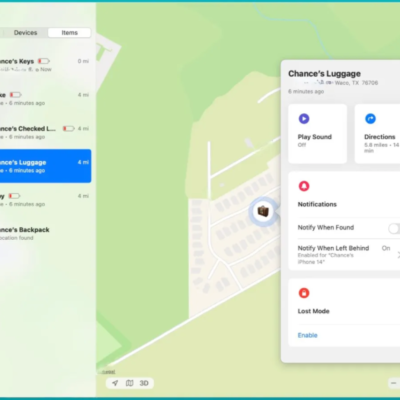Switch map to 3D view
This screenshot has height=400, width=400.
point(144,383)
